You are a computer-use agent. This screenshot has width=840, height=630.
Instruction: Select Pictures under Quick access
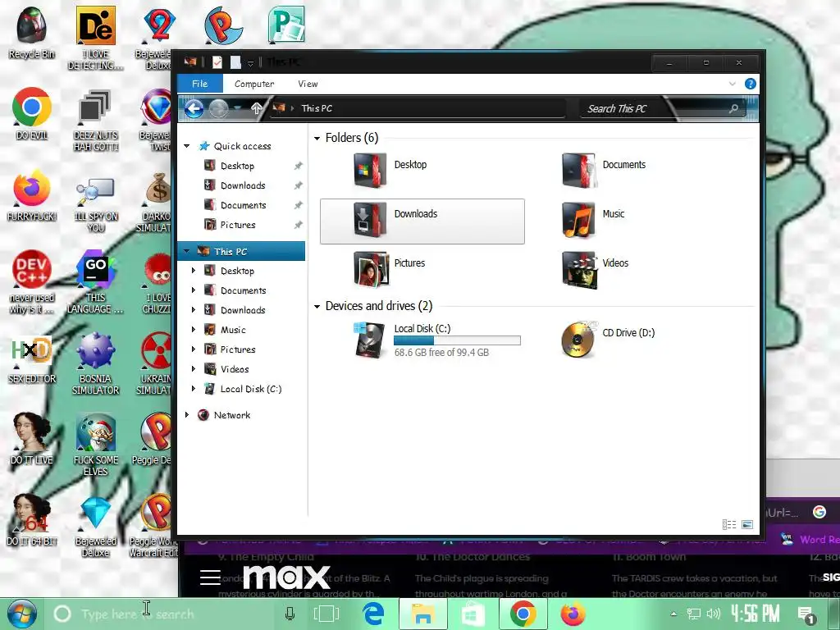237,225
